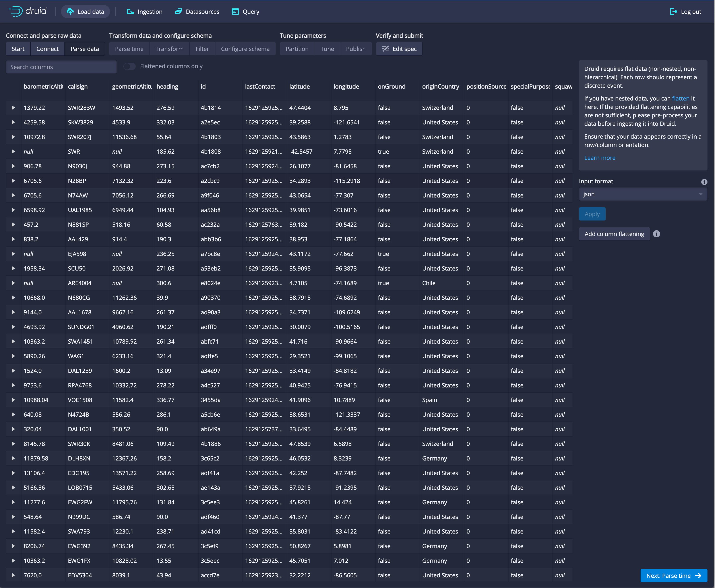Click the Datasources stack icon

[178, 12]
